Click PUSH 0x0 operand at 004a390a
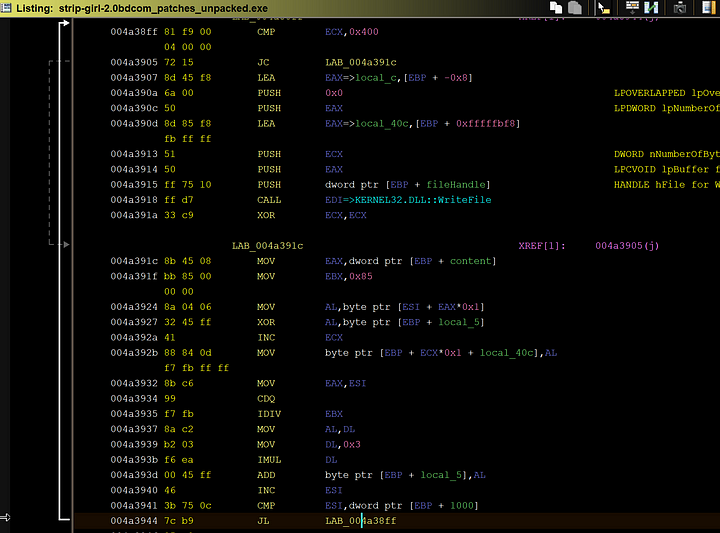Viewport: 720px width, 533px height. tap(334, 93)
